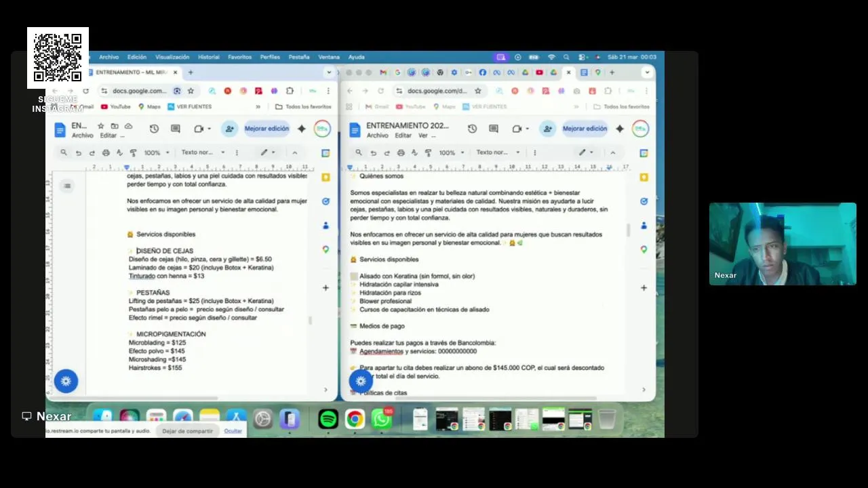Click the Print icon in left Docs toolbar

coord(106,152)
